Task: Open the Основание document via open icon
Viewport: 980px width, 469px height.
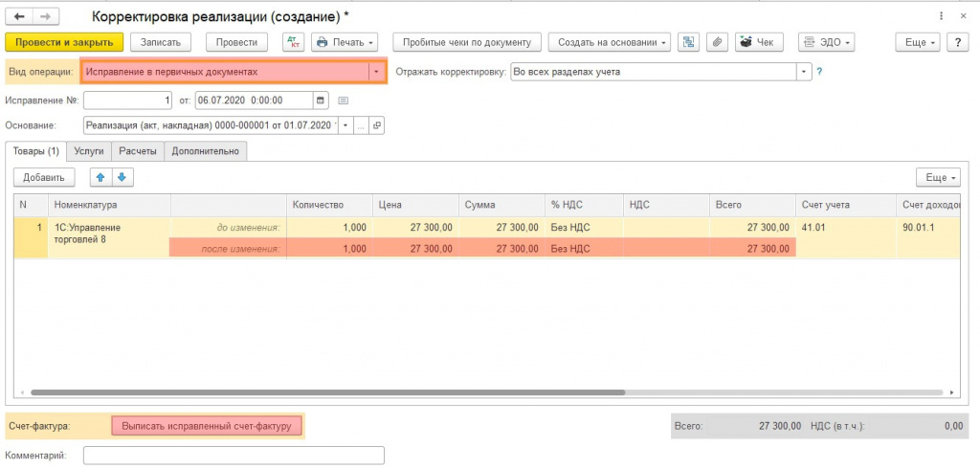Action: point(376,125)
